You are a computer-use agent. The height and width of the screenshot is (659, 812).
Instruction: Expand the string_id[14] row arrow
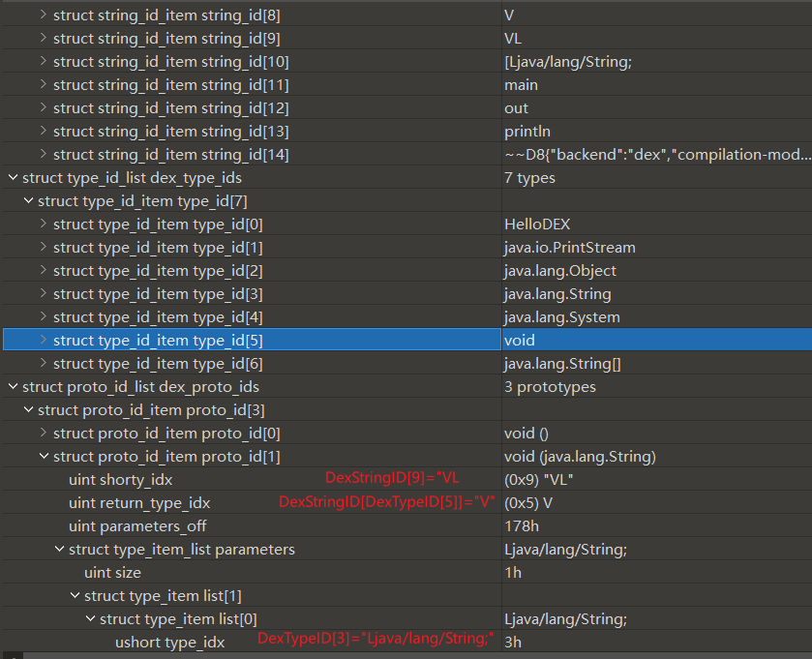click(x=44, y=155)
